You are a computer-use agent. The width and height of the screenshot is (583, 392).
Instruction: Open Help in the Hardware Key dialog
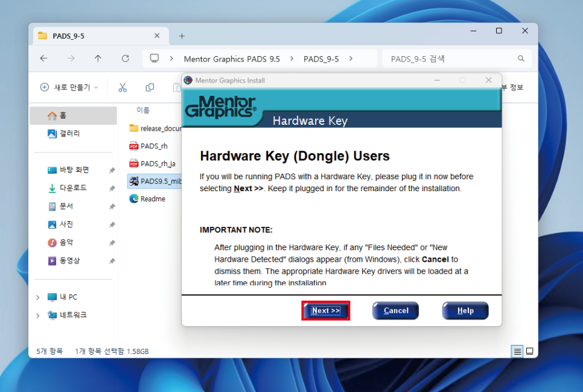click(465, 311)
